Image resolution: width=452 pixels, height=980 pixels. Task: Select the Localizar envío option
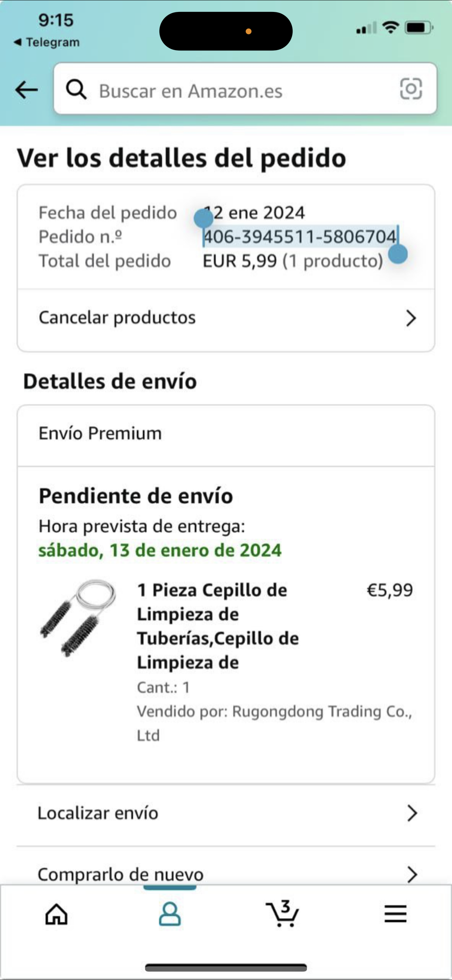click(98, 814)
